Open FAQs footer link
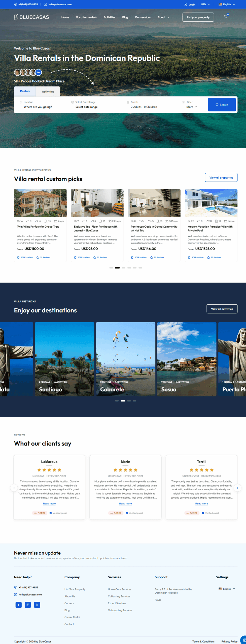Viewport: 246px width, 644px height. coord(158,600)
